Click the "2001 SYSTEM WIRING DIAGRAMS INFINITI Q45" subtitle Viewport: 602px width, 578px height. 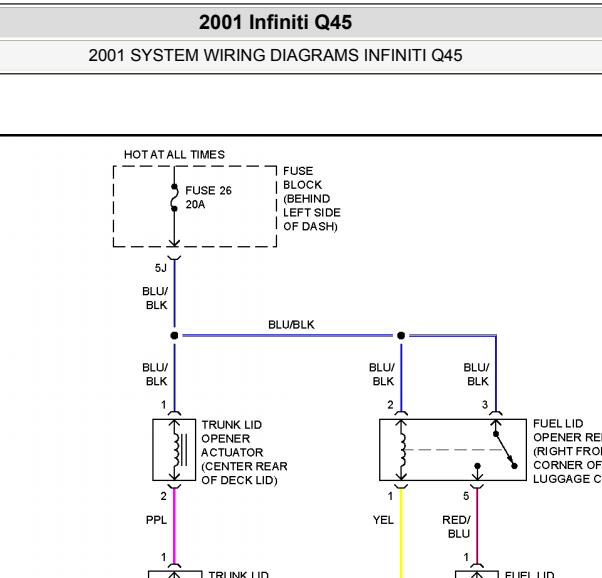tap(275, 55)
